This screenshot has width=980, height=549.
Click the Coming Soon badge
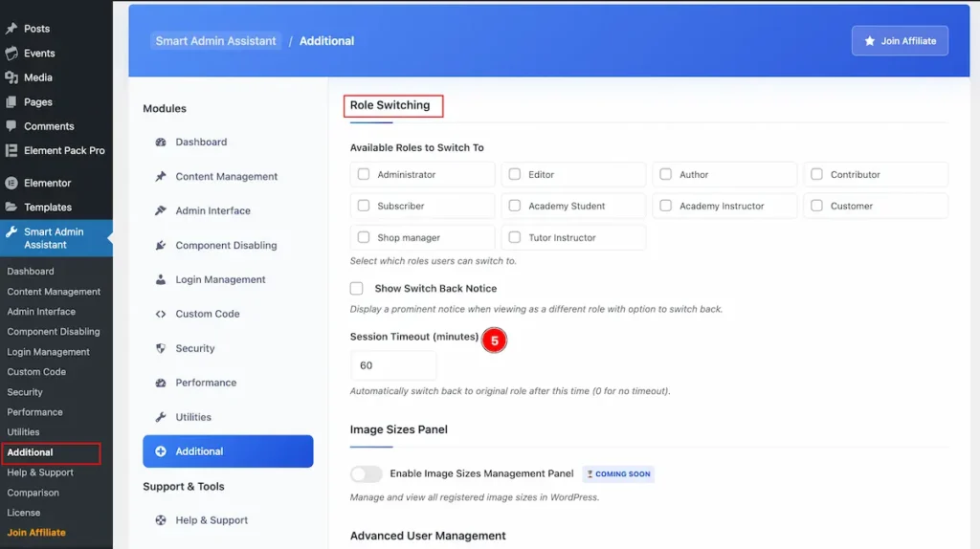[x=618, y=474]
